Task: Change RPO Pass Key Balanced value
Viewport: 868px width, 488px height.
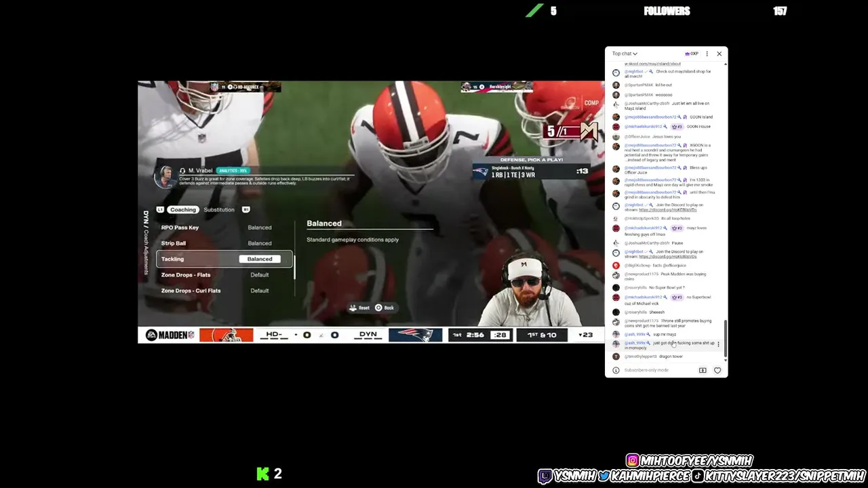Action: pos(260,228)
